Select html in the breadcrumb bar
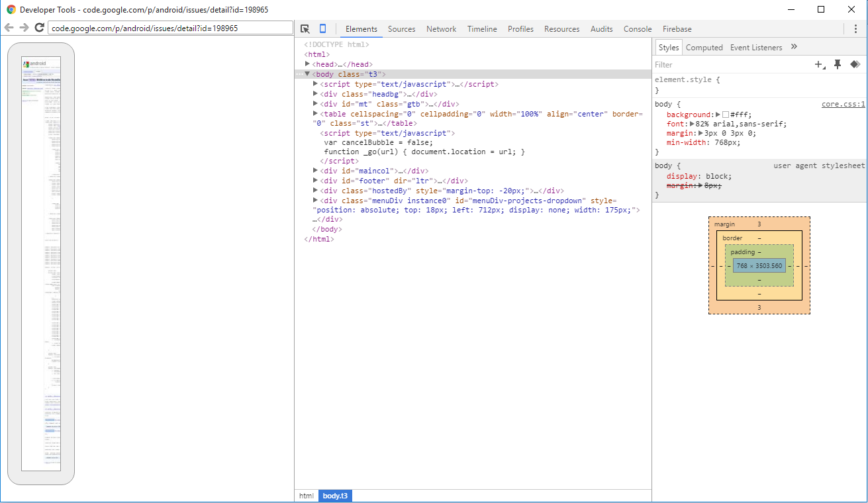Image resolution: width=868 pixels, height=503 pixels. pos(306,496)
